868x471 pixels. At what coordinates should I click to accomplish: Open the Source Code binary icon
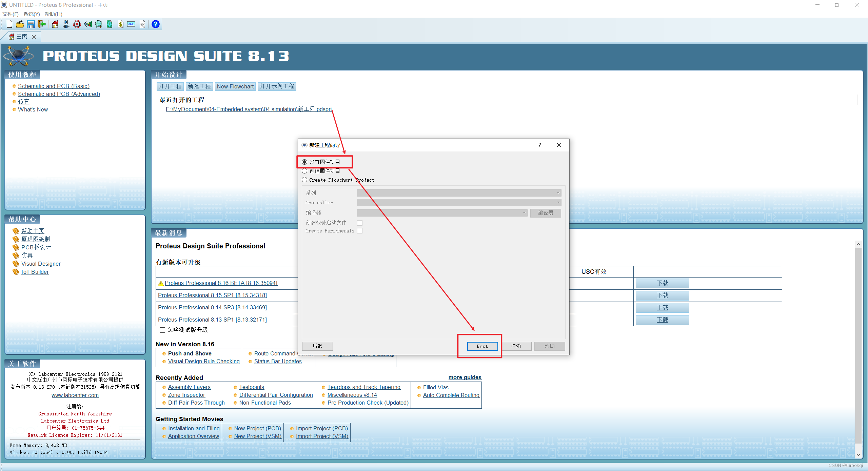tap(131, 24)
